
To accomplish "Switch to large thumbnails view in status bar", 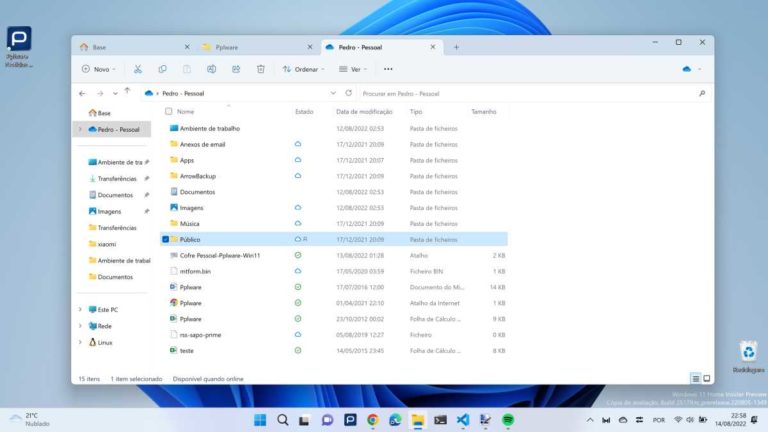I will 707,379.
